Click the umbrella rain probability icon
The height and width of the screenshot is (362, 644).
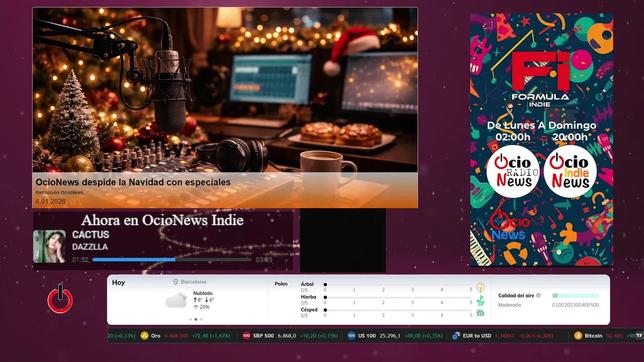pos(196,307)
